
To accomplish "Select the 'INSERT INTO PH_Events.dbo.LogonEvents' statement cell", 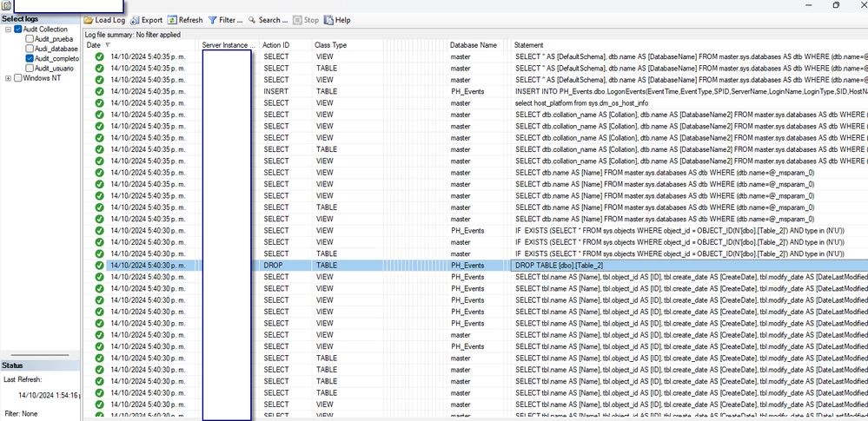I will pos(689,91).
